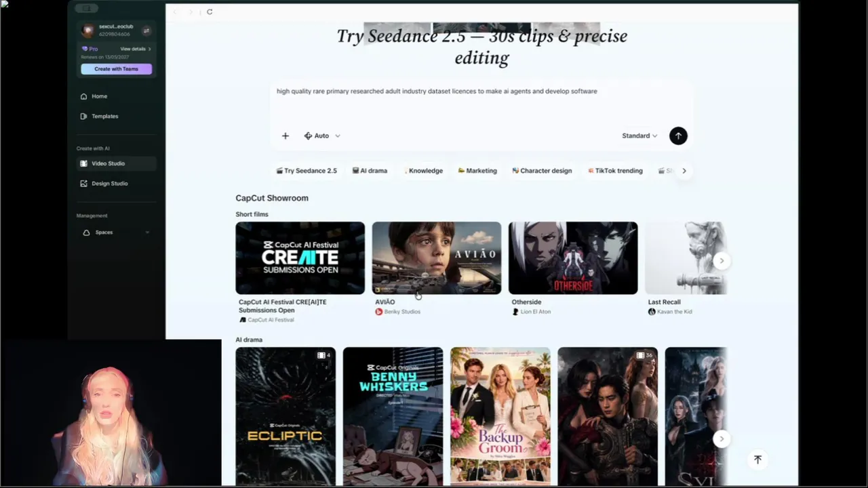Click the Otherside title text

pos(526,302)
